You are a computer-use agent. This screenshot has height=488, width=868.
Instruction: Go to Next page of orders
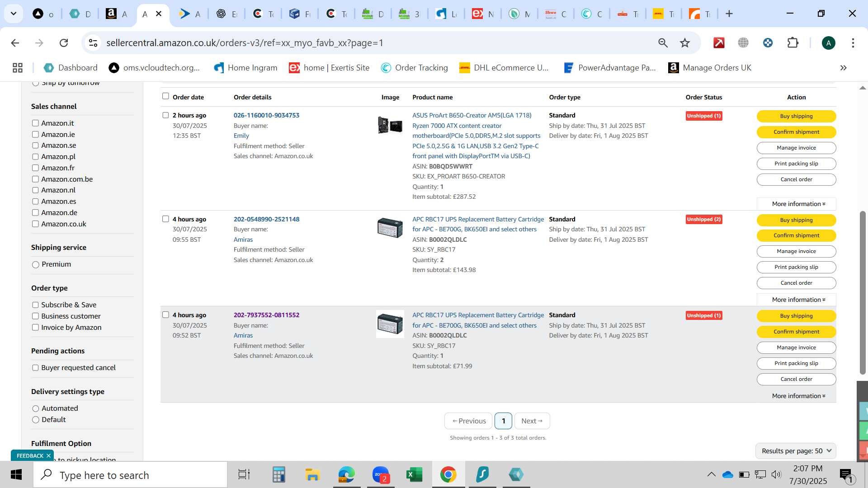pyautogui.click(x=532, y=421)
